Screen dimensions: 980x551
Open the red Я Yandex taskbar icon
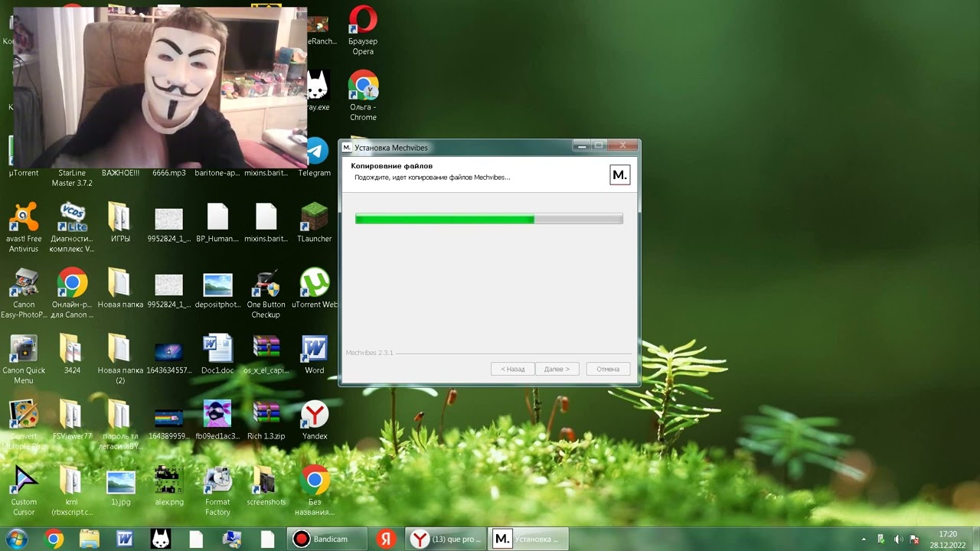click(385, 539)
